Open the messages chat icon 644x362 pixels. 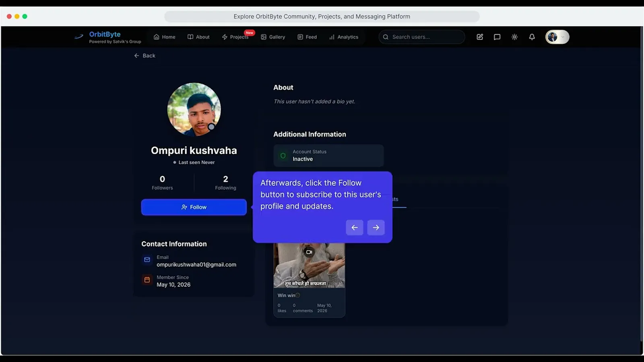(x=497, y=37)
